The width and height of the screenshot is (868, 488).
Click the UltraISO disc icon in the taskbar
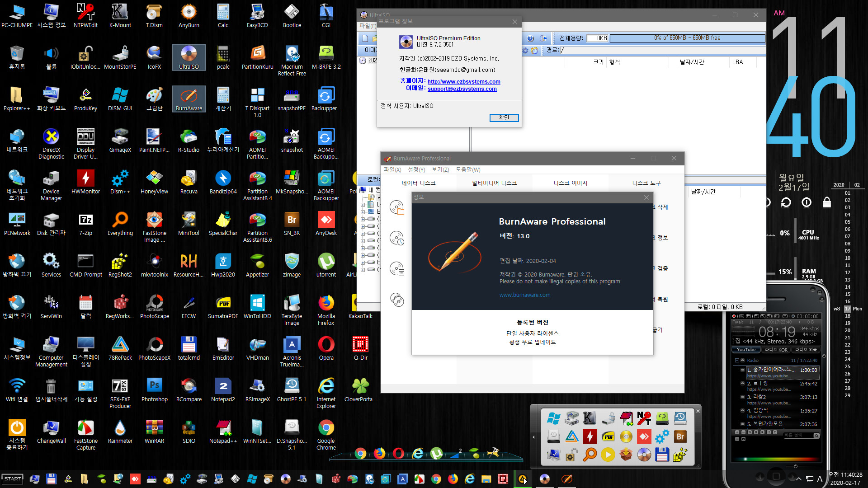544,479
